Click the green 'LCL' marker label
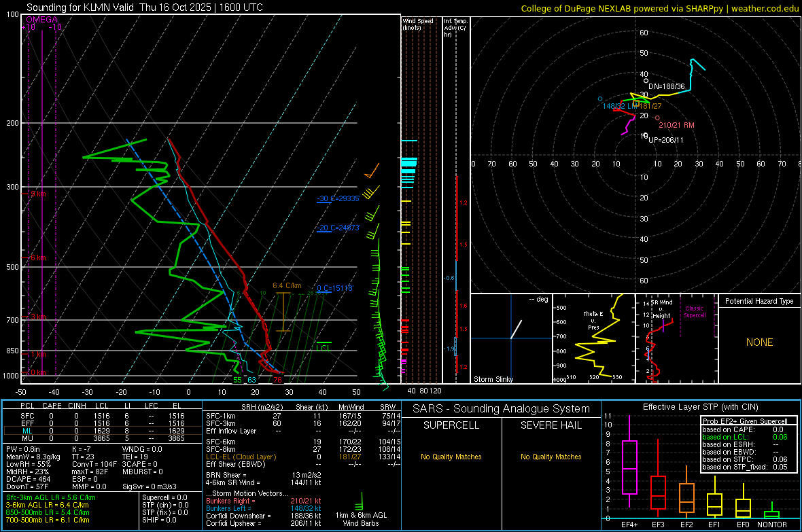Viewport: 802px width, 532px height. click(x=323, y=348)
